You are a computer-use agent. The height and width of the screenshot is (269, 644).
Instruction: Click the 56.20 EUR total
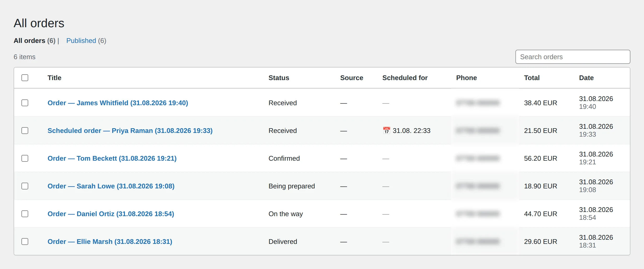coord(540,158)
